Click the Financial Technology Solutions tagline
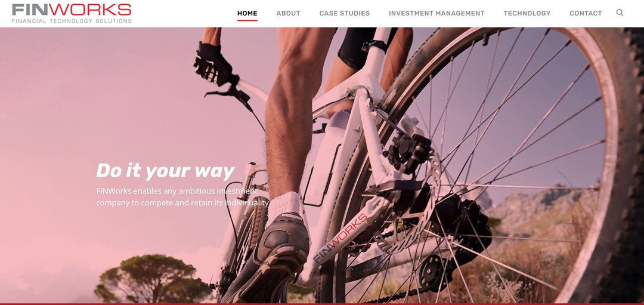This screenshot has height=305, width=644. coord(72,20)
